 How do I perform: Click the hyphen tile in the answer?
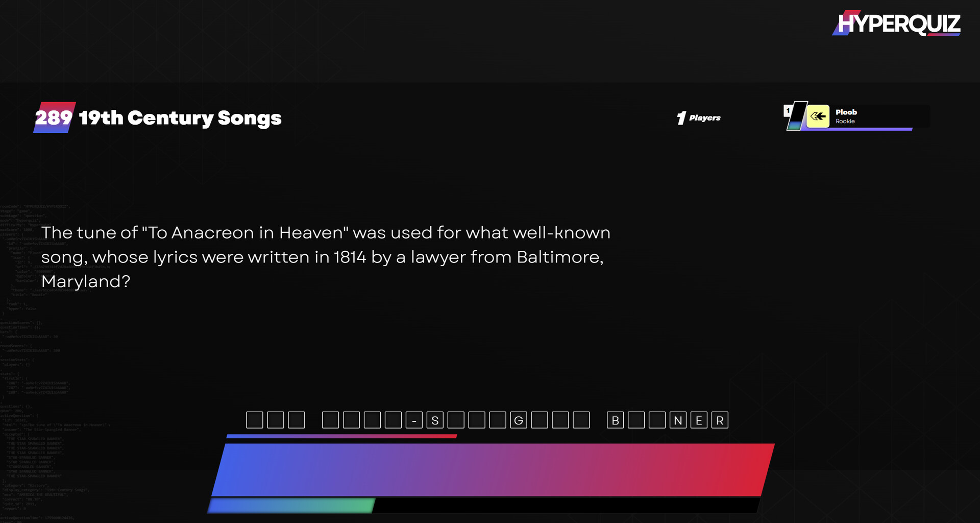coord(414,420)
